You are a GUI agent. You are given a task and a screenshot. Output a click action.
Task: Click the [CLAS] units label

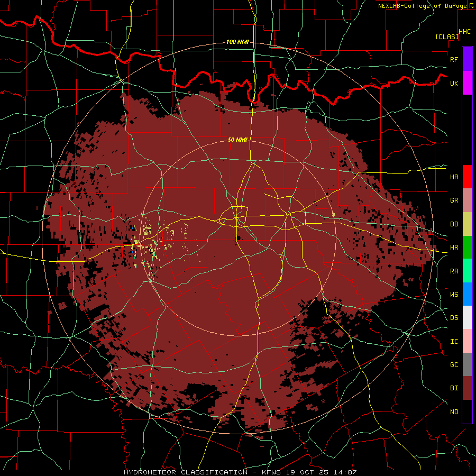point(447,36)
